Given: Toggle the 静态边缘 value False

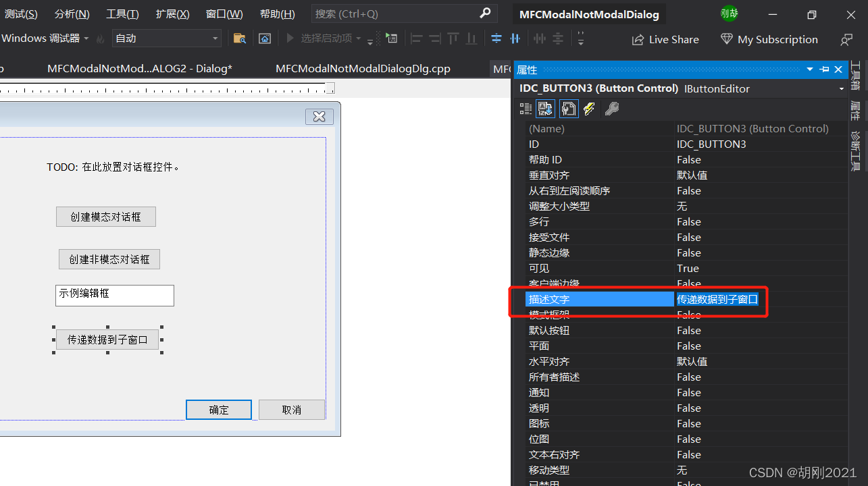Looking at the screenshot, I should click(x=689, y=253).
